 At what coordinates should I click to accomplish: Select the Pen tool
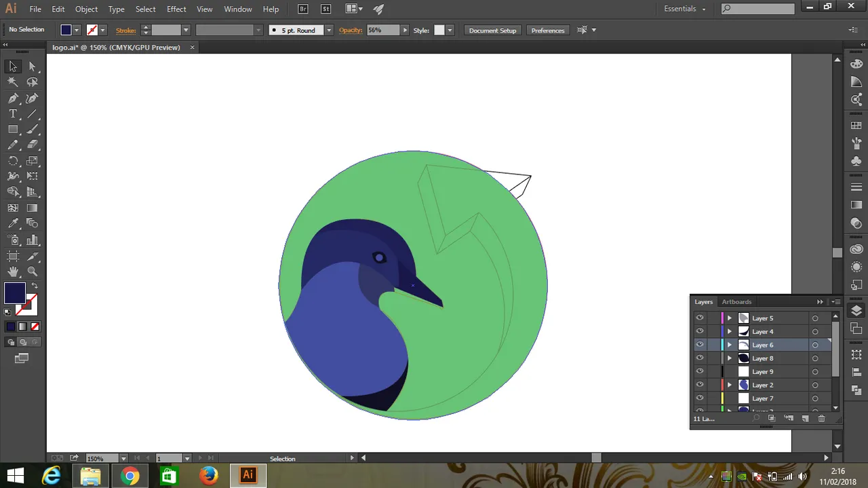point(13,98)
